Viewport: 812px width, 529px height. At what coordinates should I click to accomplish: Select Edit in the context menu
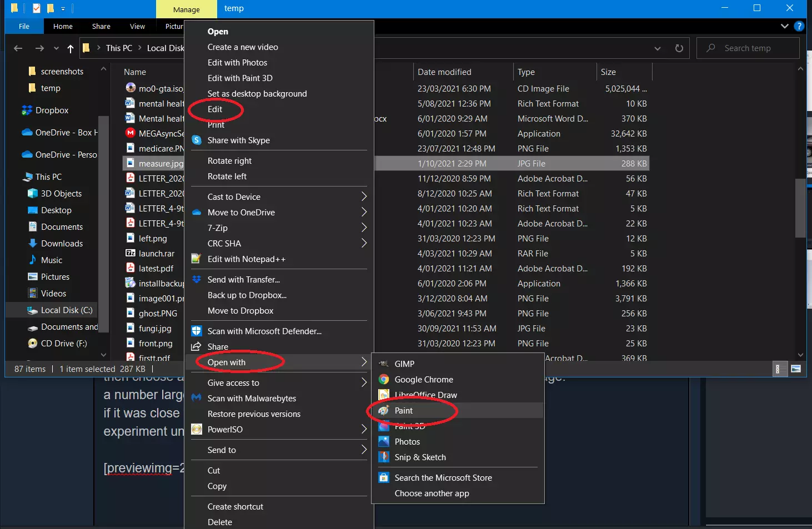[215, 109]
